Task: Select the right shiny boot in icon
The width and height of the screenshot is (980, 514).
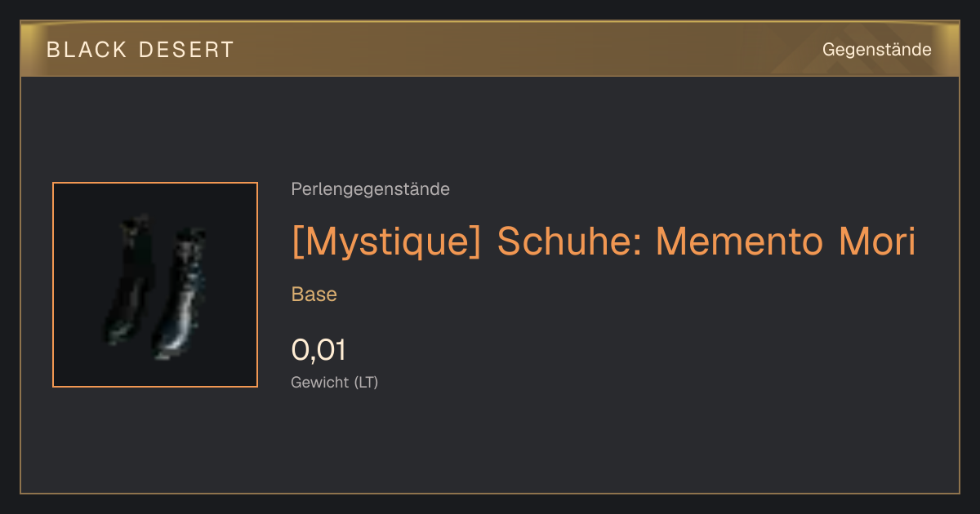Action: (180, 294)
